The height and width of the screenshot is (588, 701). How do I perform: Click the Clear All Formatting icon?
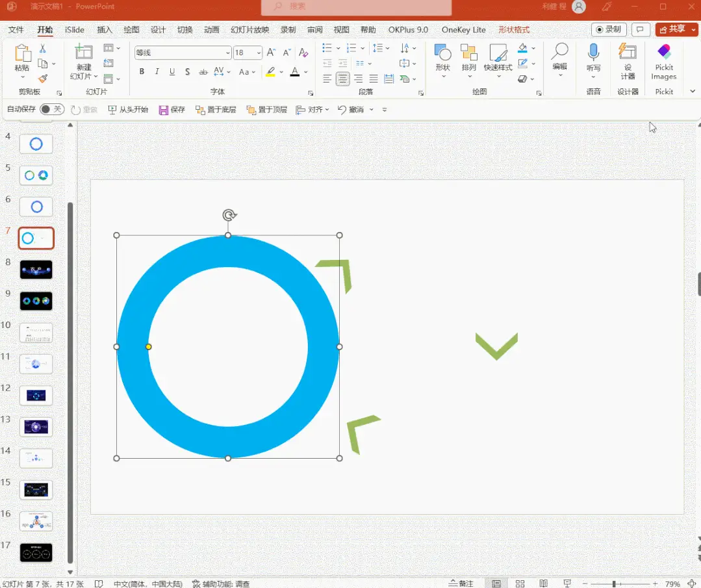[303, 53]
